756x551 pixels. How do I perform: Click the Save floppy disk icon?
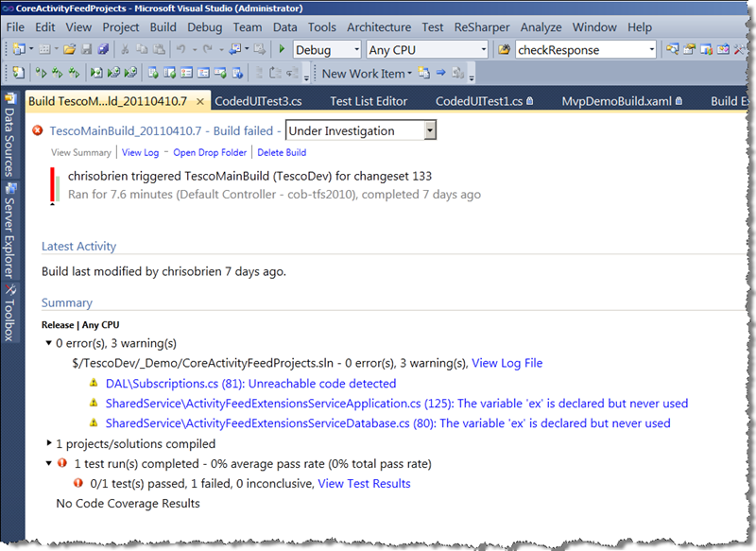(87, 49)
